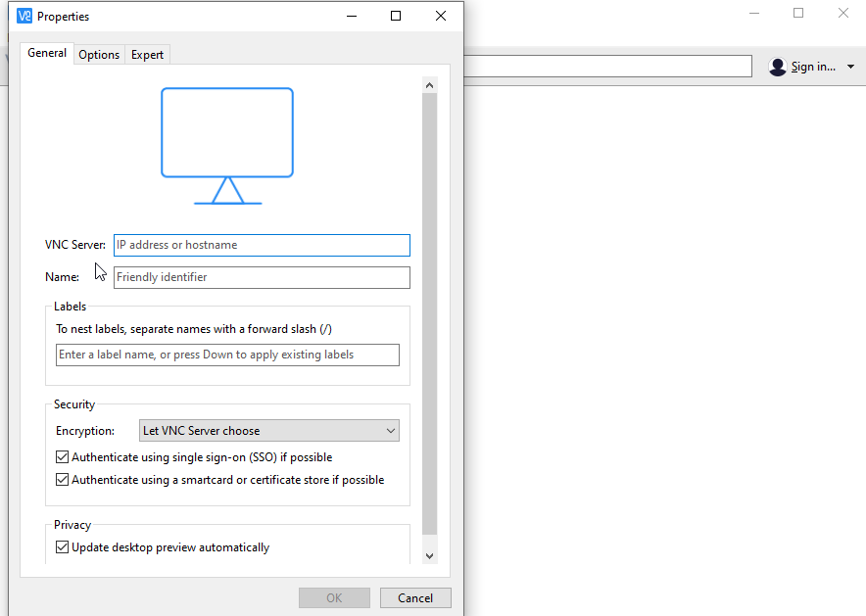Open the Encryption dropdown list
This screenshot has width=866, height=616.
click(x=269, y=431)
